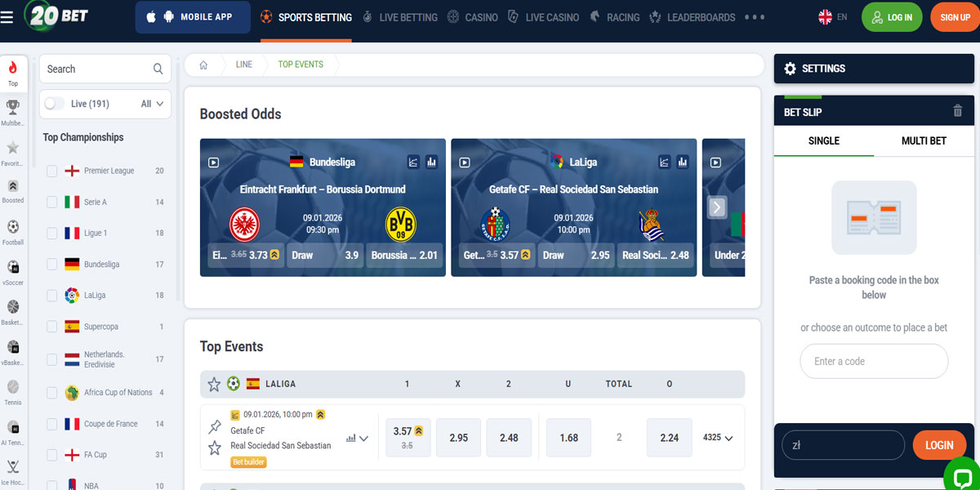Click the orange Sign Up button

click(954, 17)
